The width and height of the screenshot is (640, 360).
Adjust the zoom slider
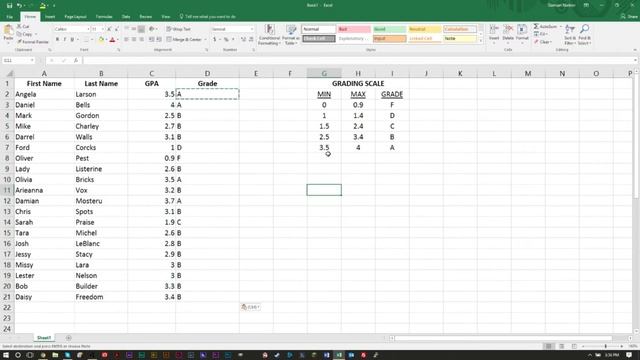pyautogui.click(x=605, y=346)
